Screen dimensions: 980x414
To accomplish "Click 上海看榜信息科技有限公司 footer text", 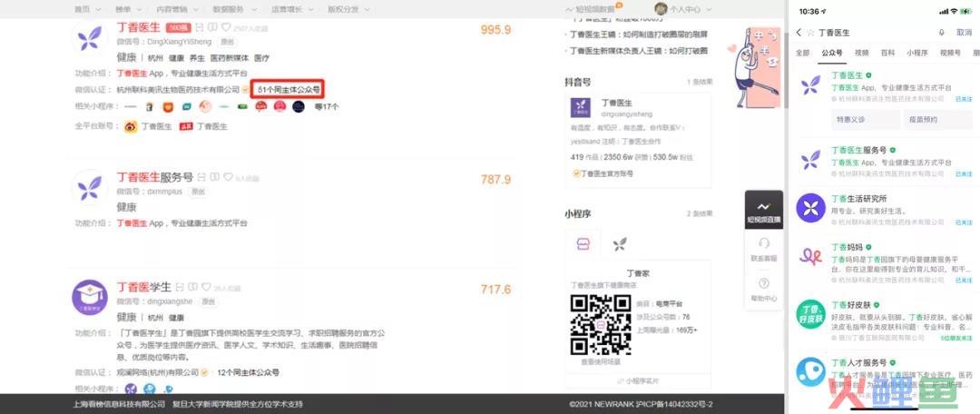I will coord(120,404).
